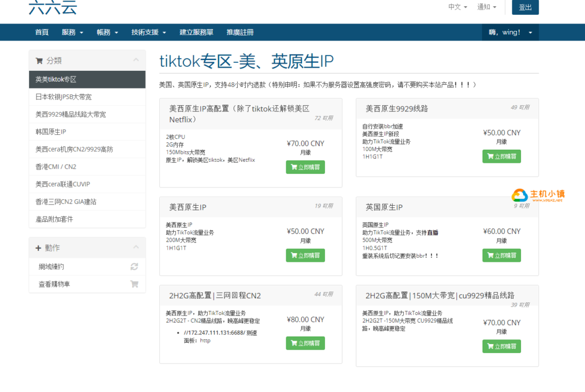Open 建立服務單 in the navigation bar
Screen dimensions: 585x392
tap(197, 33)
